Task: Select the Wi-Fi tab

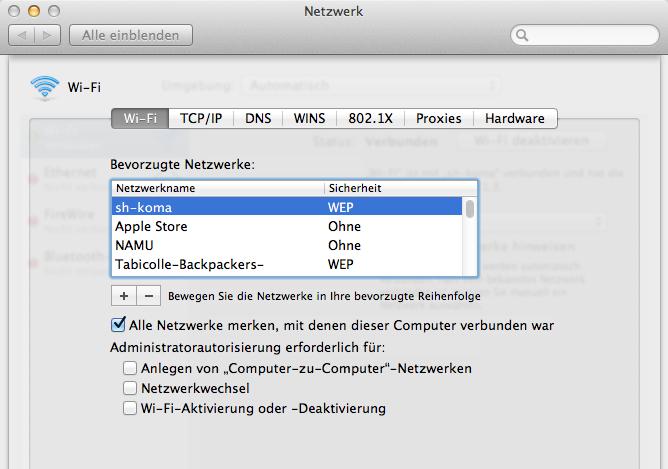Action: [140, 118]
